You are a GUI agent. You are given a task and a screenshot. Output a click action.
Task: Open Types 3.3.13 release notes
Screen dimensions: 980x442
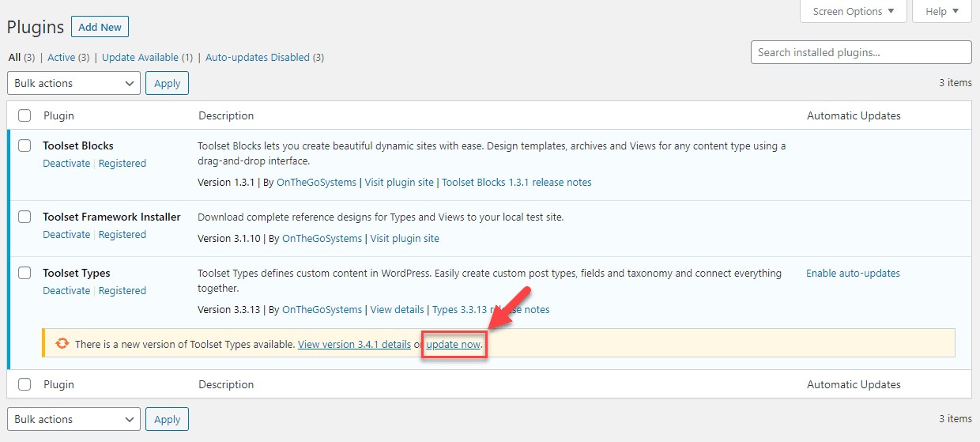pos(491,309)
